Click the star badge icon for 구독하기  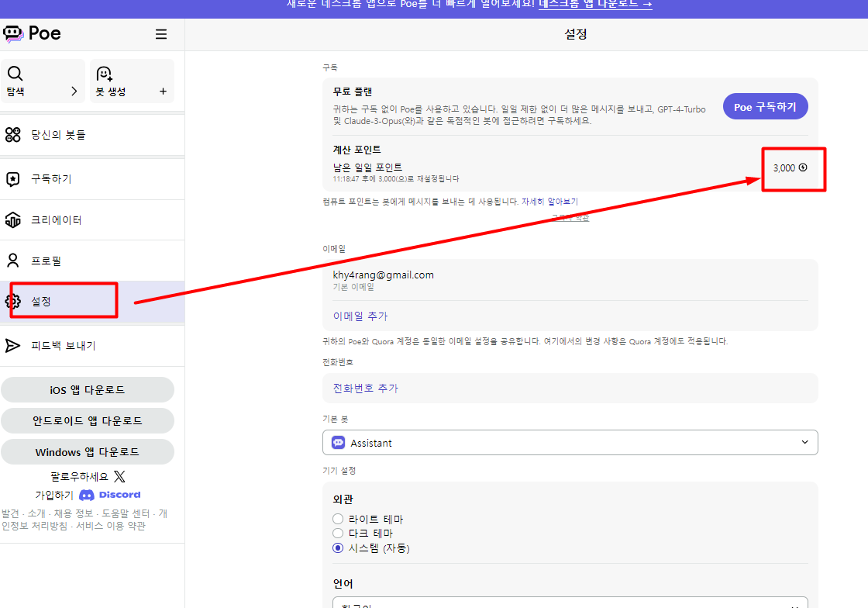pos(12,179)
